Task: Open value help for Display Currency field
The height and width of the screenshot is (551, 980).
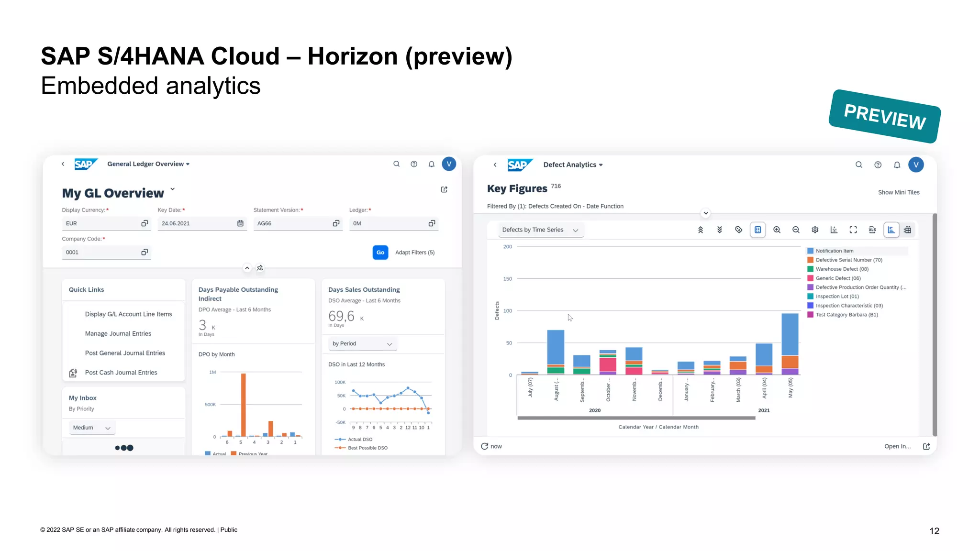Action: click(x=145, y=223)
